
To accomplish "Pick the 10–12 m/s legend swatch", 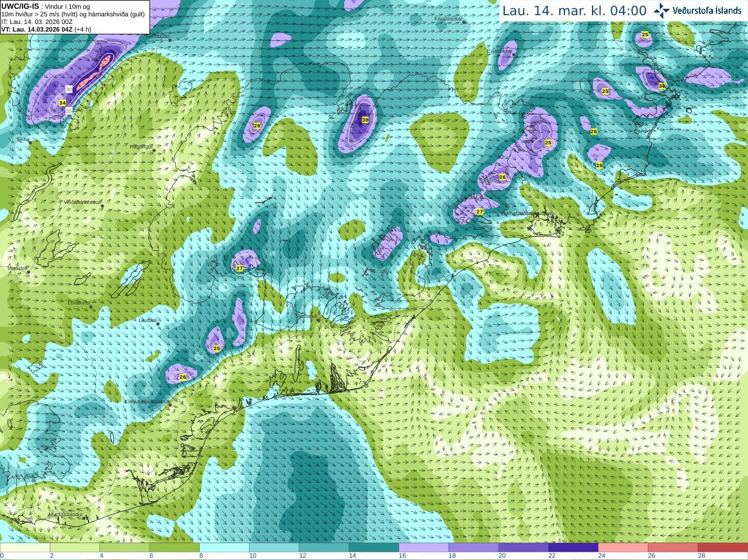I will [274, 548].
